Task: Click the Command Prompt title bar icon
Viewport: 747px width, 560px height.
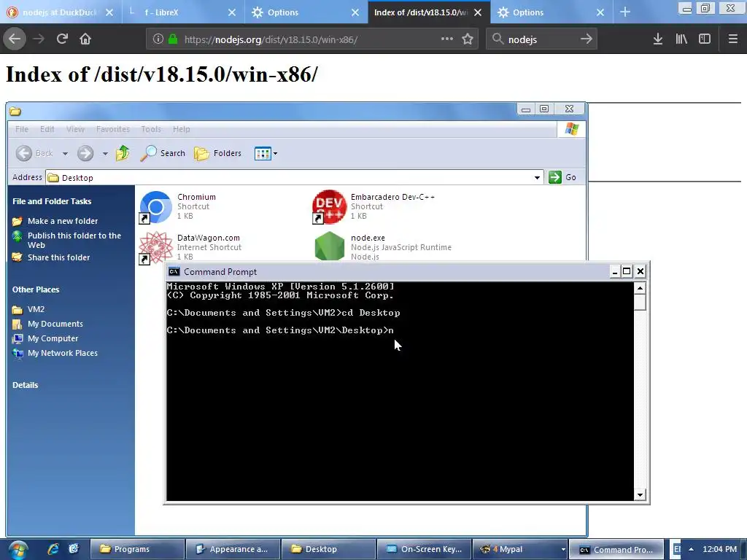Action: pos(174,271)
